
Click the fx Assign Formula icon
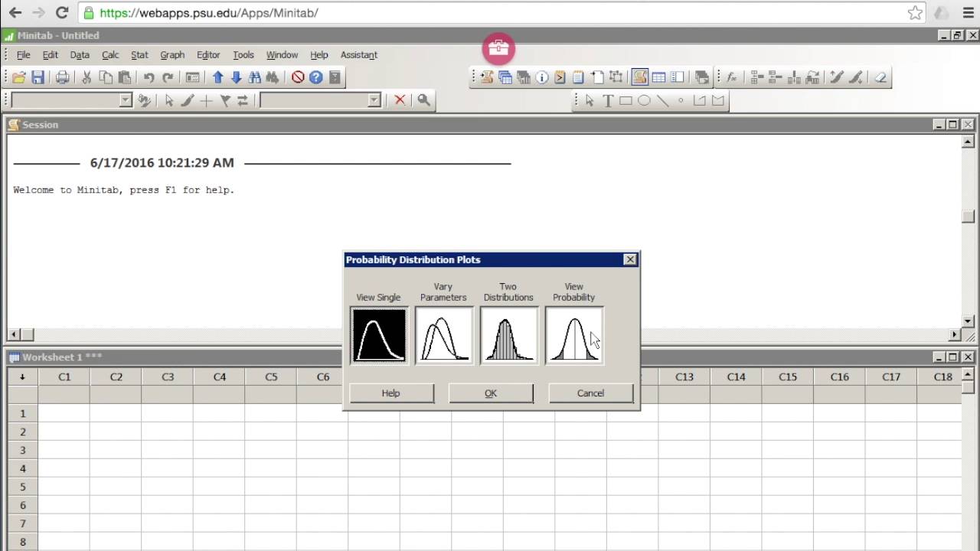[x=732, y=77]
